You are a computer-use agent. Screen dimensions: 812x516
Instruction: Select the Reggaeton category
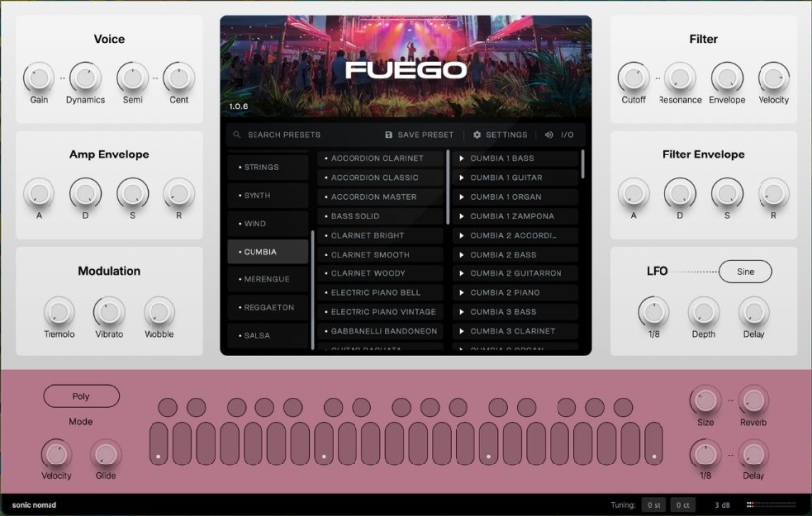tap(267, 307)
